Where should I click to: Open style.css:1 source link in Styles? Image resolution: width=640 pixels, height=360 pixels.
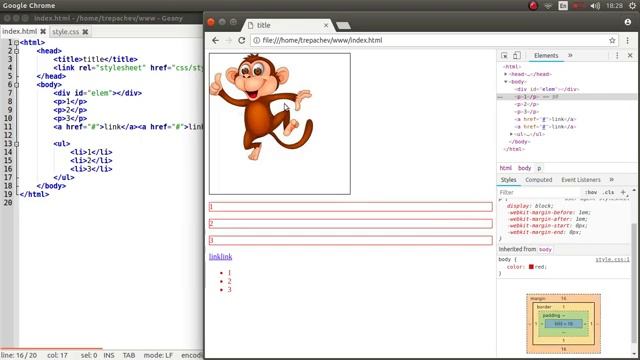(x=612, y=260)
